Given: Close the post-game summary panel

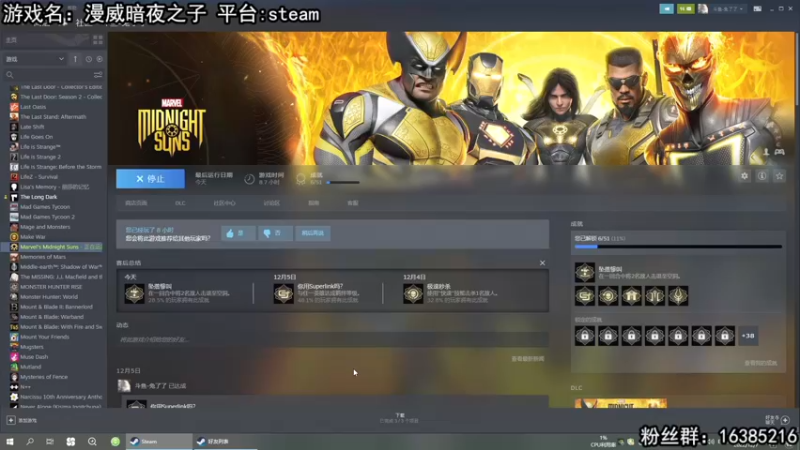Looking at the screenshot, I should click(542, 263).
